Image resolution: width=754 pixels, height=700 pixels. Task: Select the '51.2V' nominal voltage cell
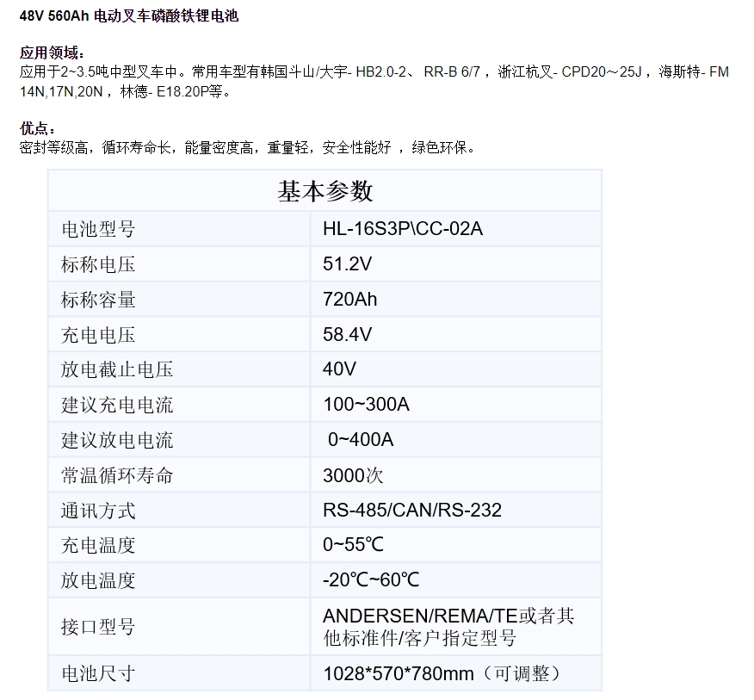(348, 264)
